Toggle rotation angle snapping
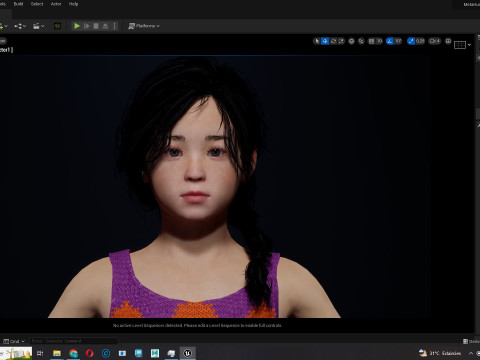 390,41
